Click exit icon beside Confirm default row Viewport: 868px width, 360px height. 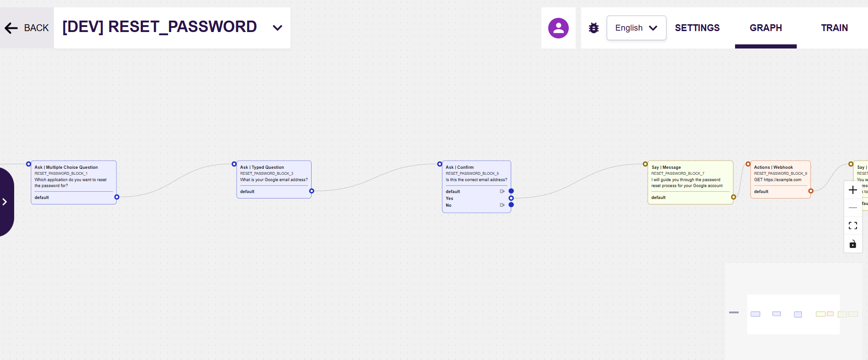(502, 191)
